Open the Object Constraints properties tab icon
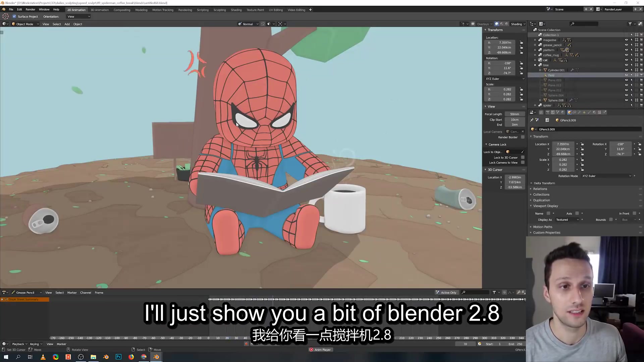This screenshot has height=362, width=644. (574, 112)
